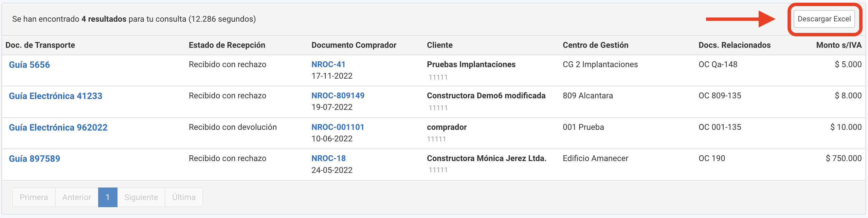868x218 pixels.
Task: Click the Cliente column header
Action: click(x=439, y=45)
